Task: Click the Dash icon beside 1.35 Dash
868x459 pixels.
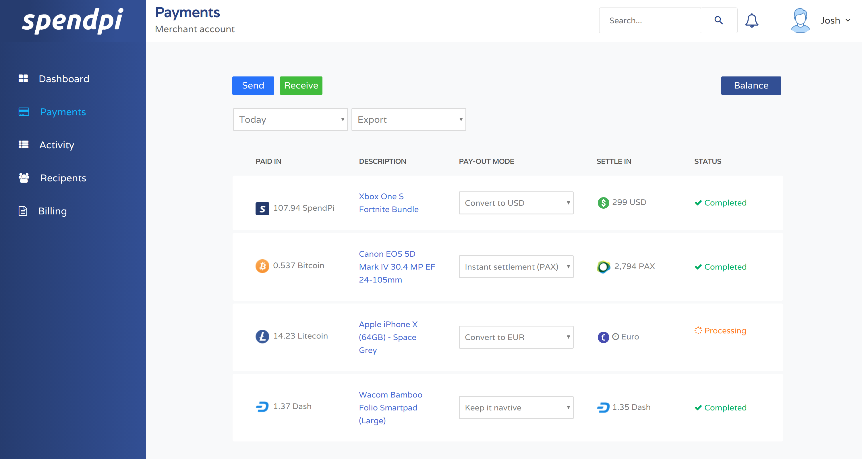Action: pyautogui.click(x=603, y=408)
